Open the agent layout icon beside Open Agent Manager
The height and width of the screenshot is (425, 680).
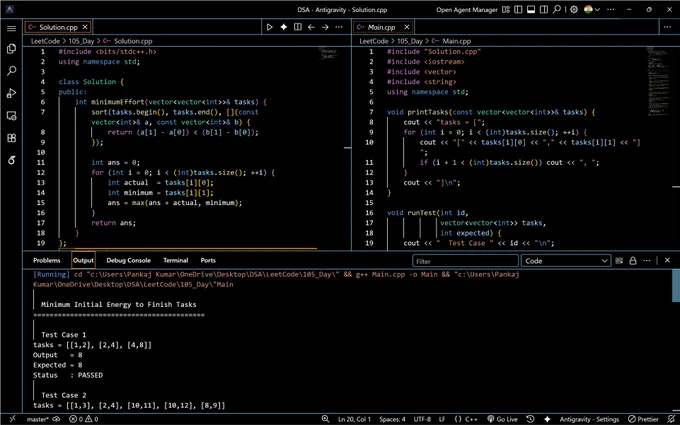506,10
